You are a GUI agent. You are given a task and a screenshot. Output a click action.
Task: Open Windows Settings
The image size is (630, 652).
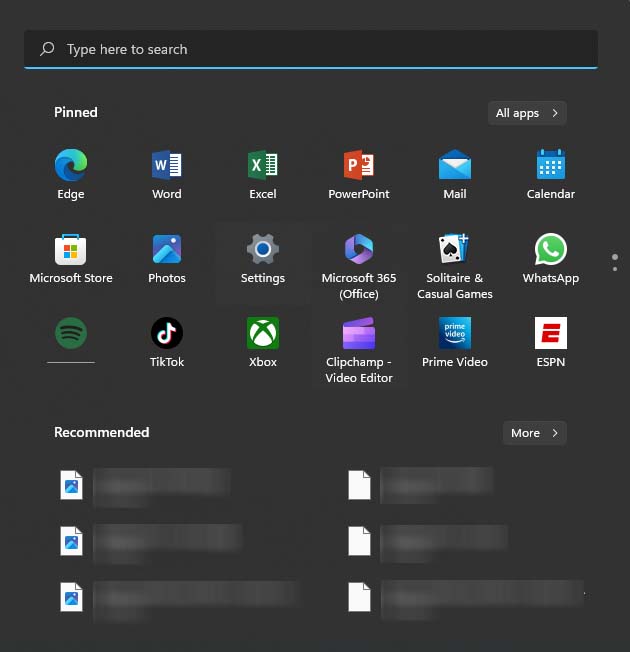coord(263,250)
